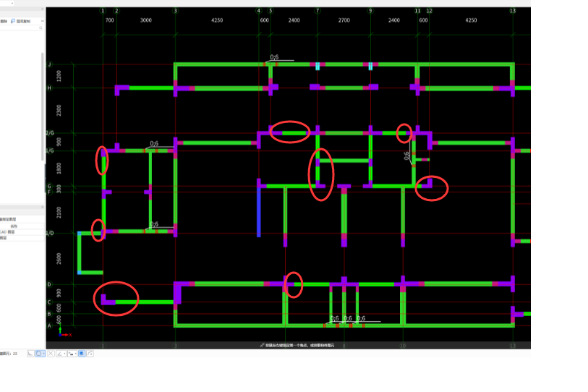Image resolution: width=588 pixels, height=392 pixels.
Task: Click the 3000 dimension at the top
Action: 146,20
